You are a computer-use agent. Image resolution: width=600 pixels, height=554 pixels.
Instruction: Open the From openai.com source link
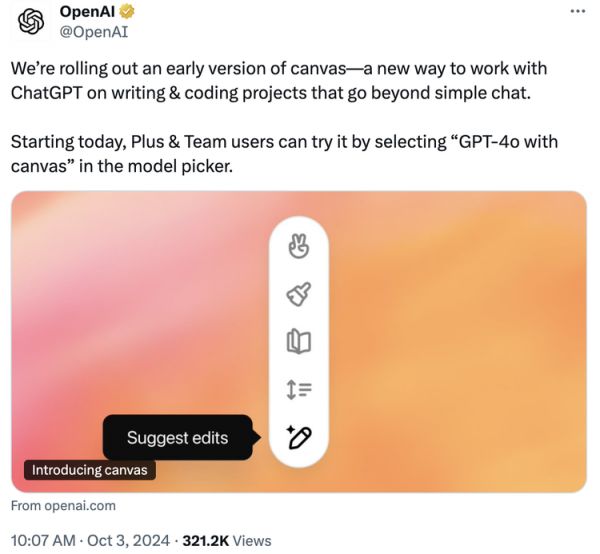(x=63, y=505)
